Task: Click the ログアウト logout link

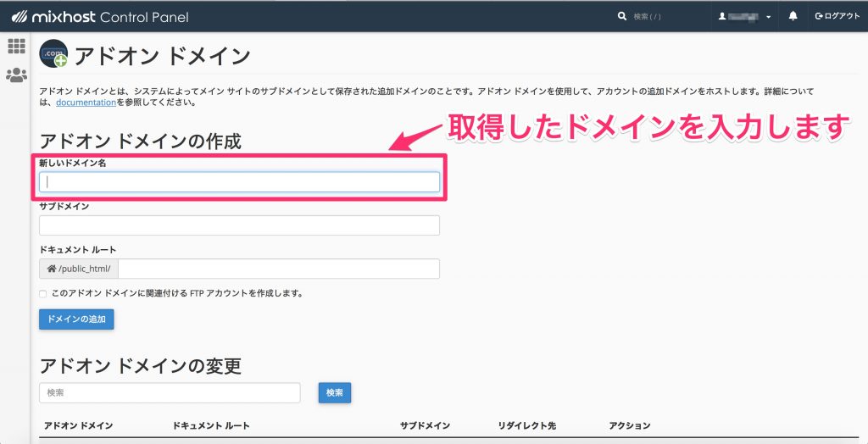Action: tap(837, 16)
